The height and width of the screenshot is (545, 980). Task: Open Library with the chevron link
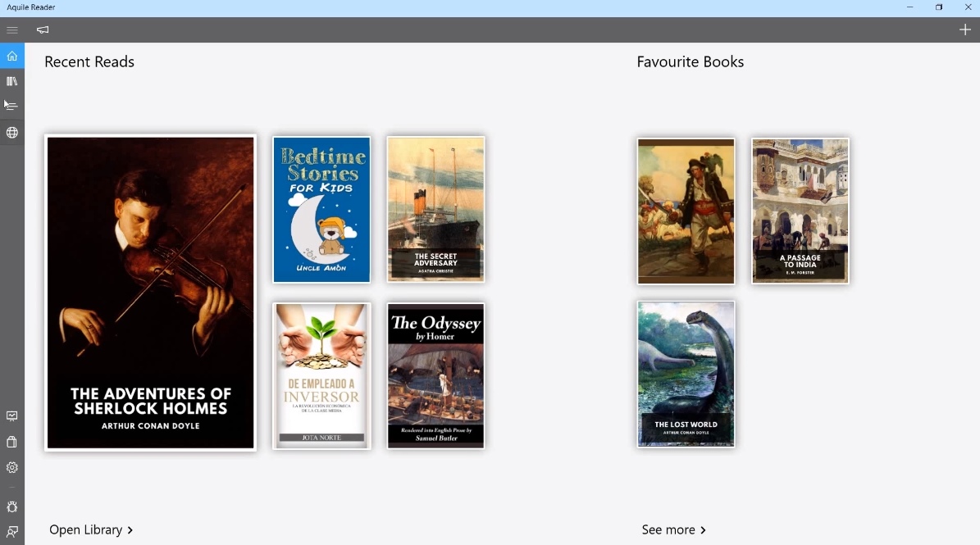click(91, 529)
